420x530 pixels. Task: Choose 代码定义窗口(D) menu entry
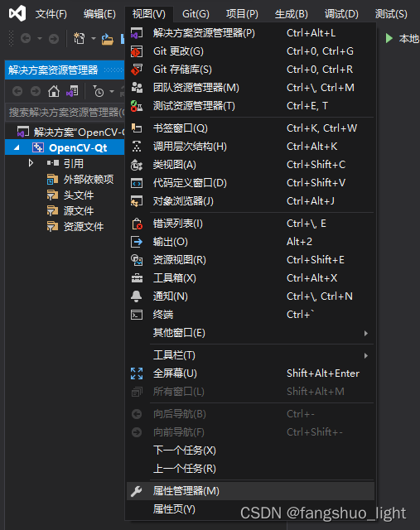[250, 183]
